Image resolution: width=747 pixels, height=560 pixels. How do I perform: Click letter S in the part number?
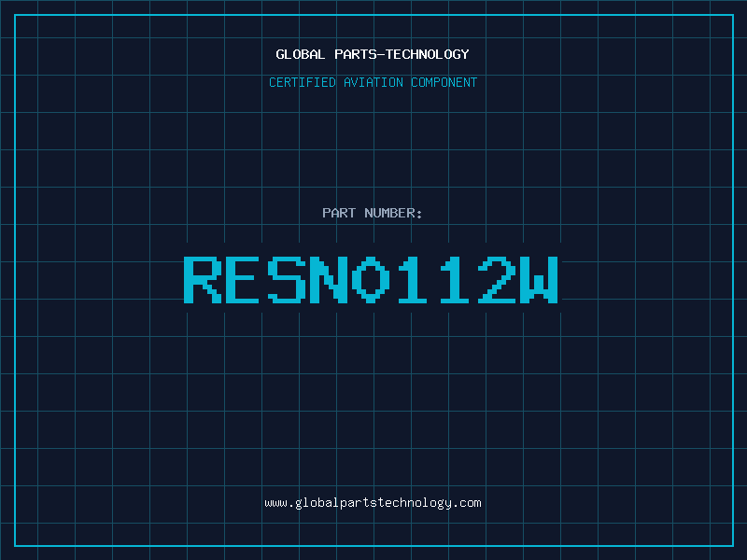(288, 279)
